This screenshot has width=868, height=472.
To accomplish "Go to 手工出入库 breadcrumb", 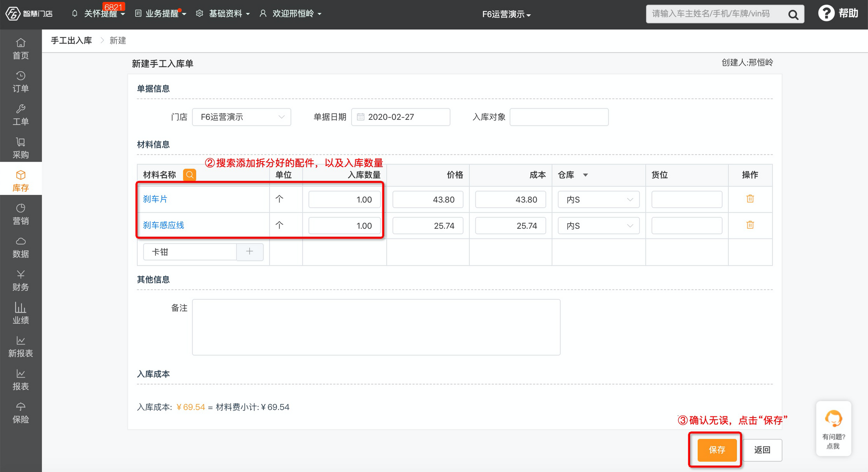I will 72,40.
